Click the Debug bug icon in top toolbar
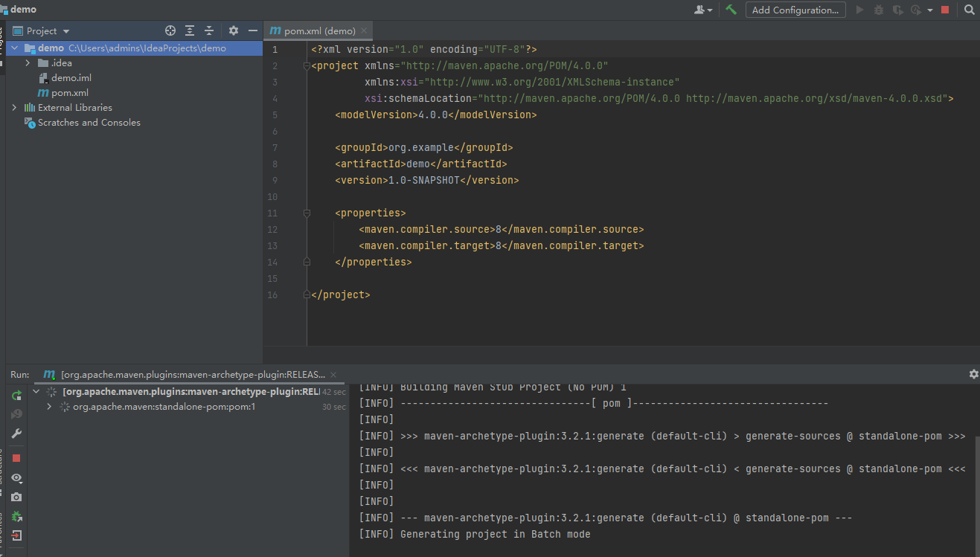The width and height of the screenshot is (980, 557). click(879, 10)
